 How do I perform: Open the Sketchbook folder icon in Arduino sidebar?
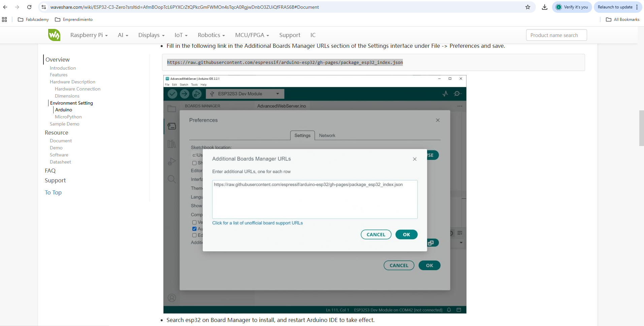172,108
